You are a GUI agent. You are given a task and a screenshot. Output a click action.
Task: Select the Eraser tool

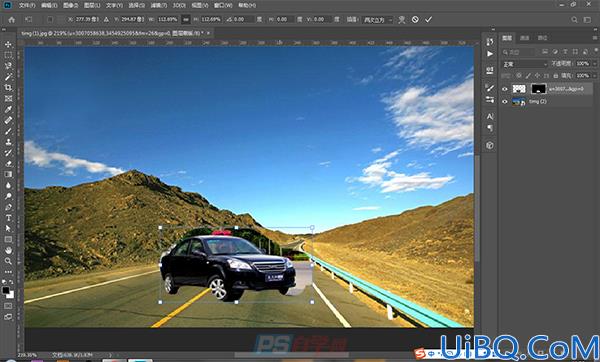point(8,163)
